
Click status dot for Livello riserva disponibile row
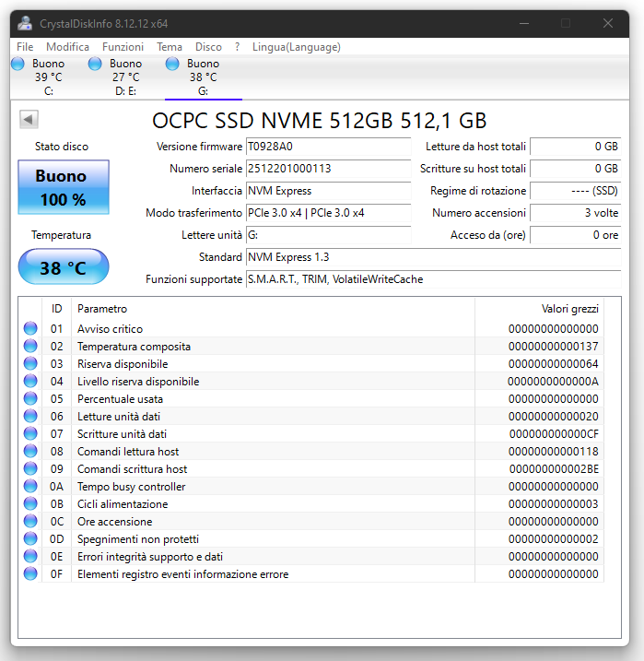(30, 381)
